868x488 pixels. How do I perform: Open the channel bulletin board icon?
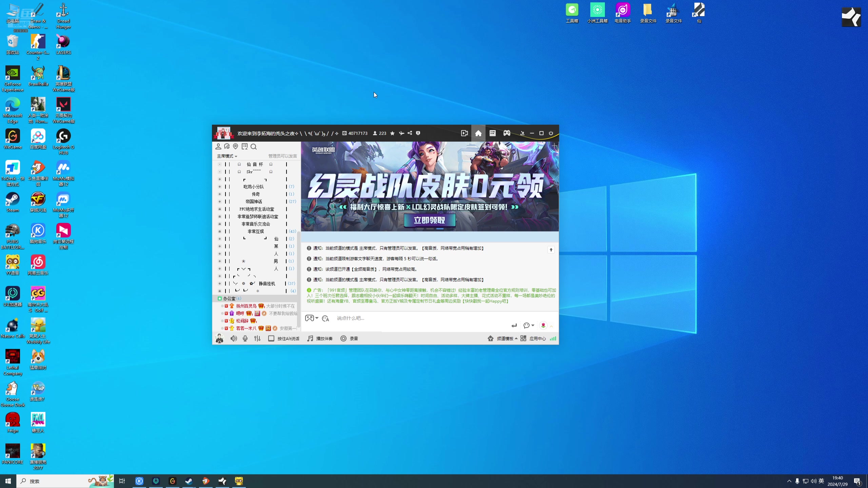point(244,146)
